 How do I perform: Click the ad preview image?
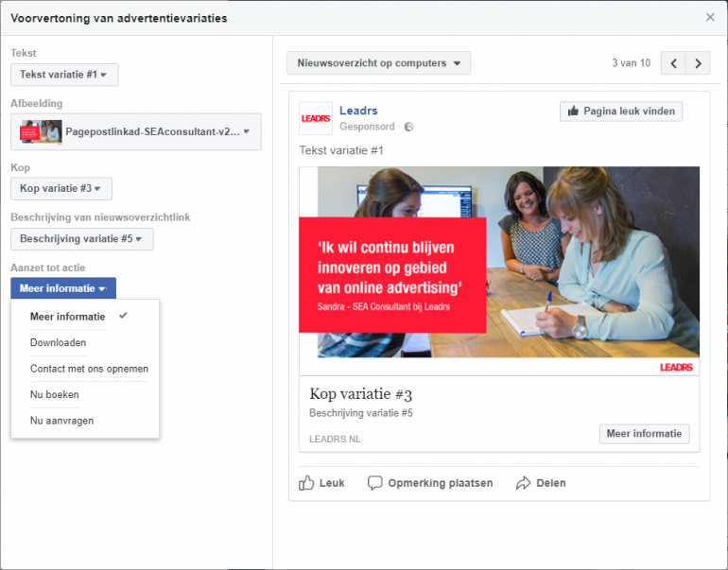click(x=499, y=270)
